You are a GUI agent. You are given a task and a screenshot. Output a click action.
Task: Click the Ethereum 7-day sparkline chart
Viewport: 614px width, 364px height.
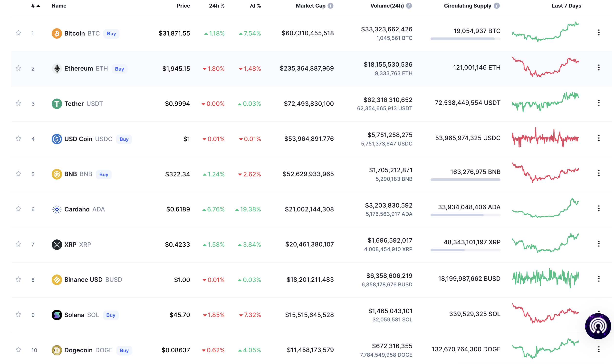[x=545, y=67]
